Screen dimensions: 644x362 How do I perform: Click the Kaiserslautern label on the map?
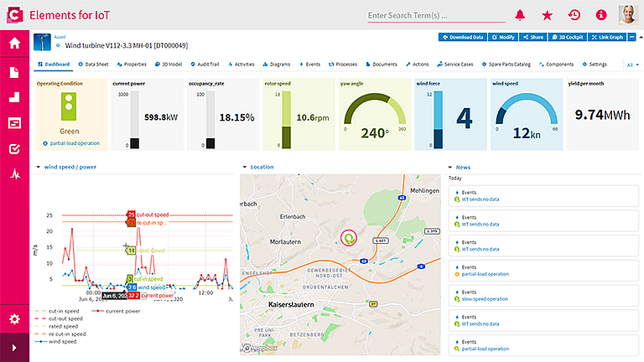[x=291, y=304]
